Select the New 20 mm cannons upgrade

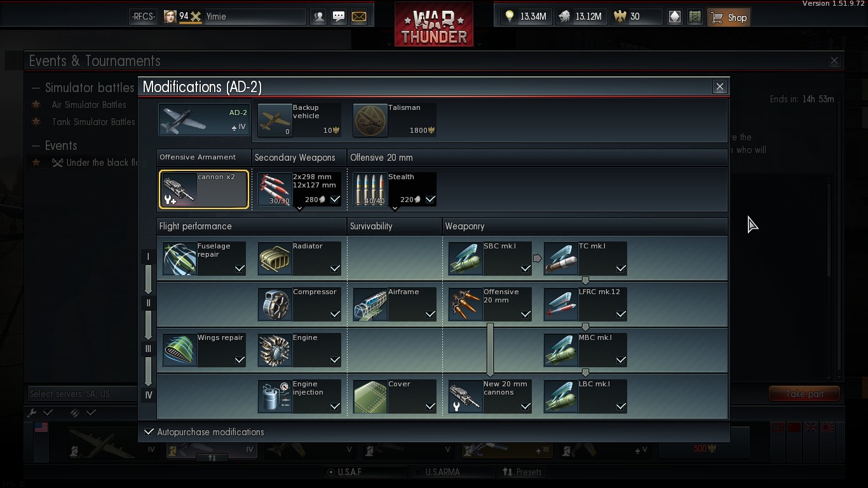[x=490, y=396]
